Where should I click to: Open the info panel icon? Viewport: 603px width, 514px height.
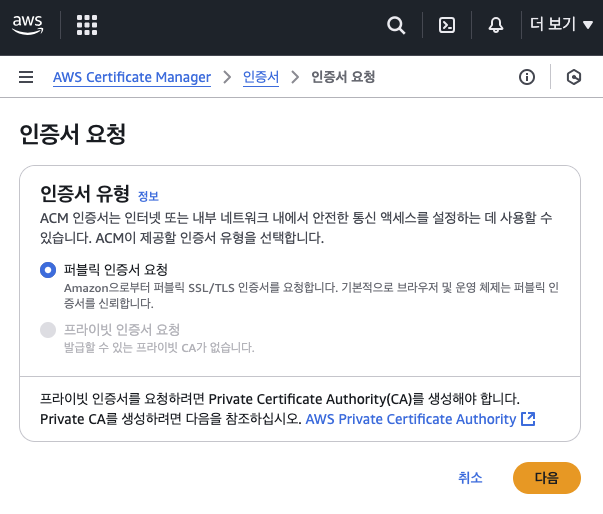527,77
